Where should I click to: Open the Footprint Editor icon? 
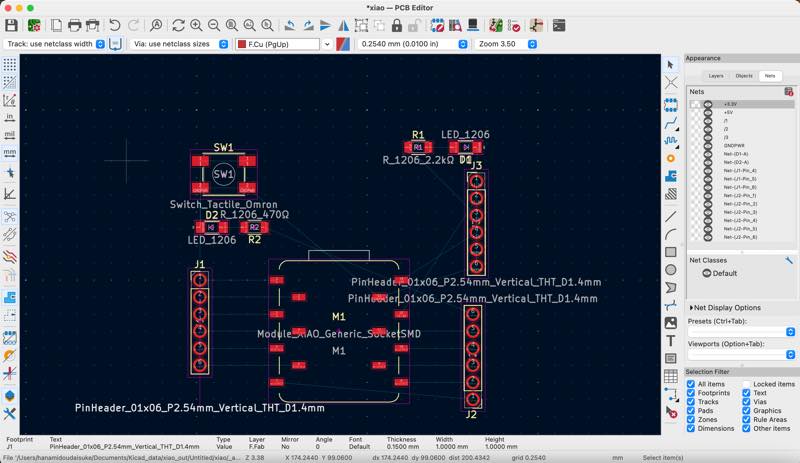pyautogui.click(x=437, y=26)
